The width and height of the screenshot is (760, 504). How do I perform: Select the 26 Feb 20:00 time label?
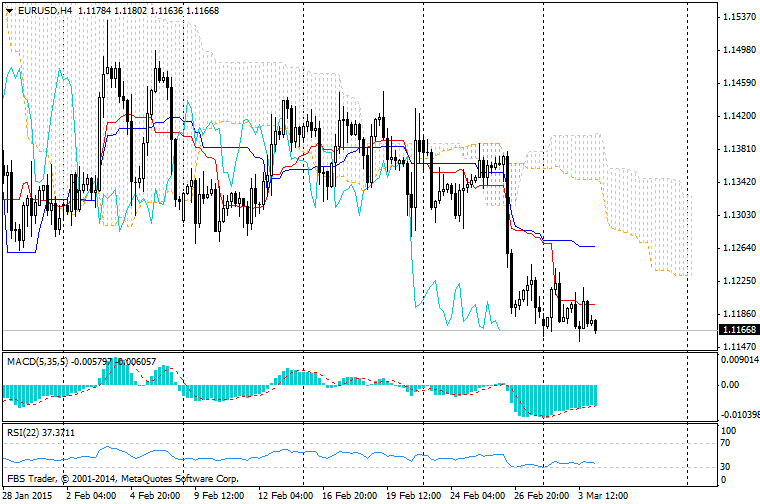click(541, 496)
